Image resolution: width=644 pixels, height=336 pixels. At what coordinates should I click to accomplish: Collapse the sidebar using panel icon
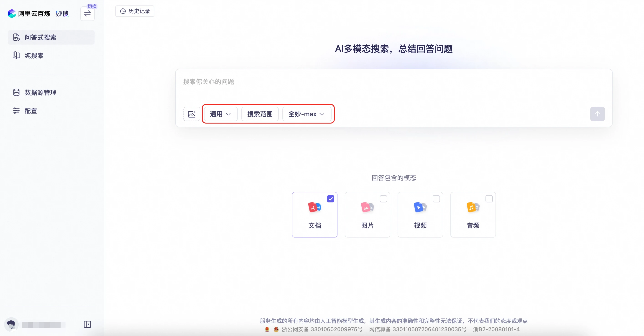click(87, 325)
